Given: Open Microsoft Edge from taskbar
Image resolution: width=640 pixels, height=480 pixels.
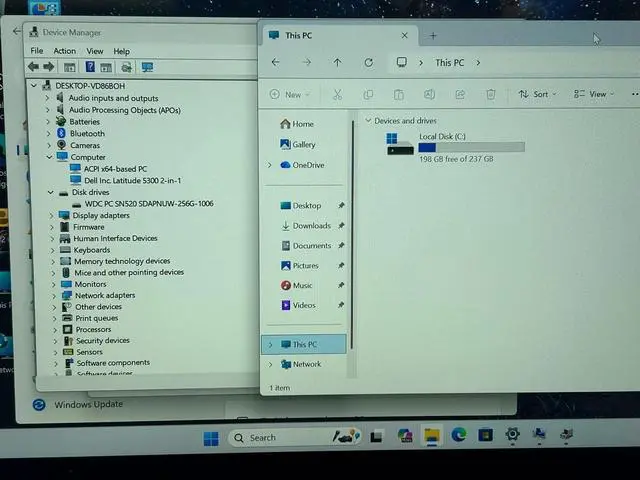Looking at the screenshot, I should [458, 435].
